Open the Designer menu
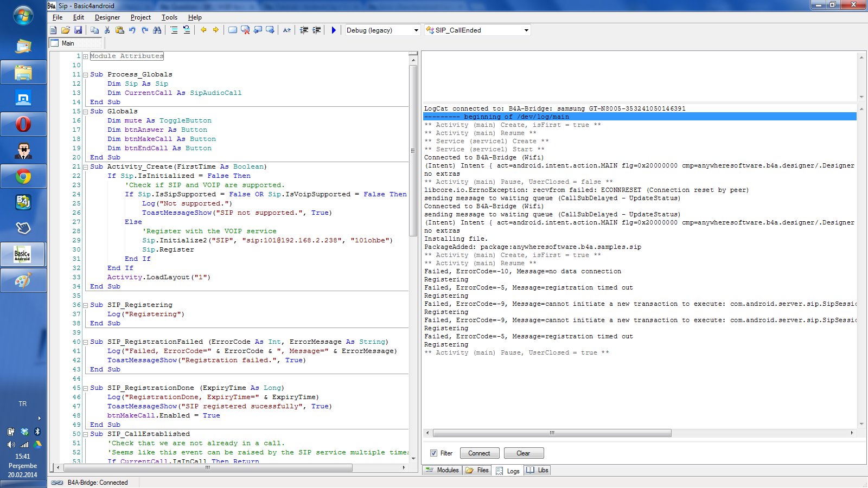 point(107,17)
